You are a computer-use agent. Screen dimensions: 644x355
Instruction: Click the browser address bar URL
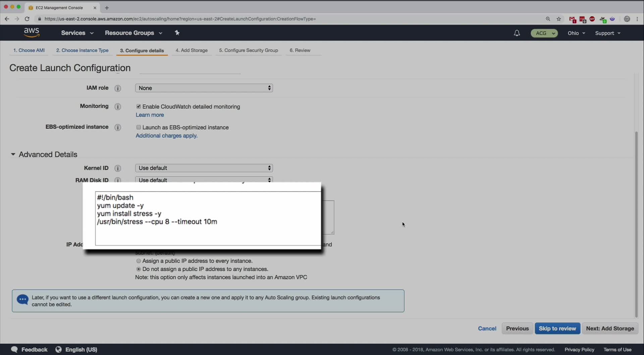180,19
